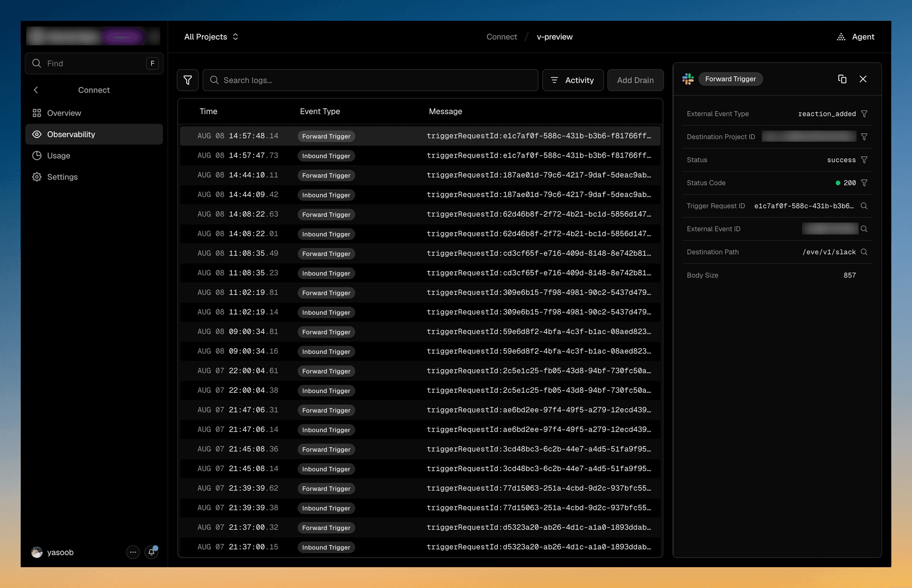Select the Forward Trigger row at 14:44:10.11

pyautogui.click(x=420, y=175)
